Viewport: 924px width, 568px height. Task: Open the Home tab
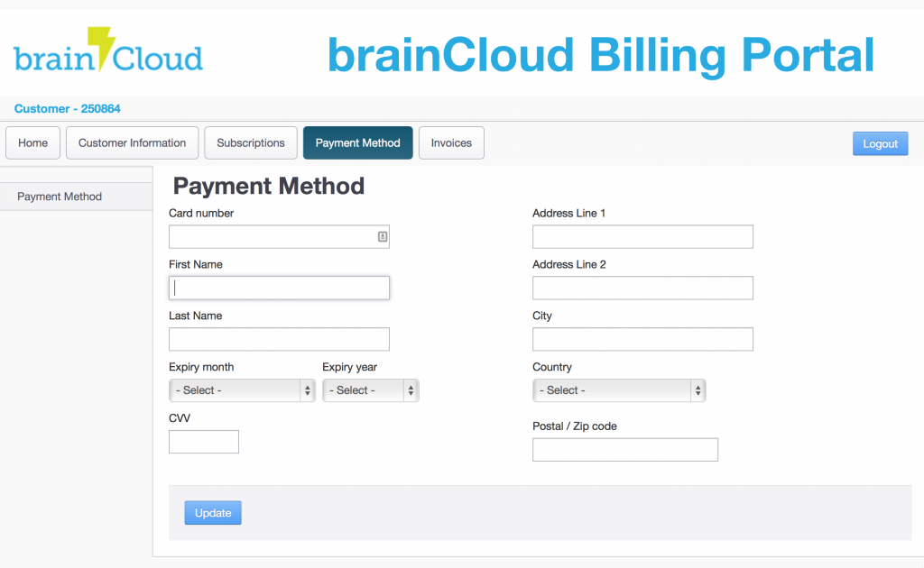(33, 143)
